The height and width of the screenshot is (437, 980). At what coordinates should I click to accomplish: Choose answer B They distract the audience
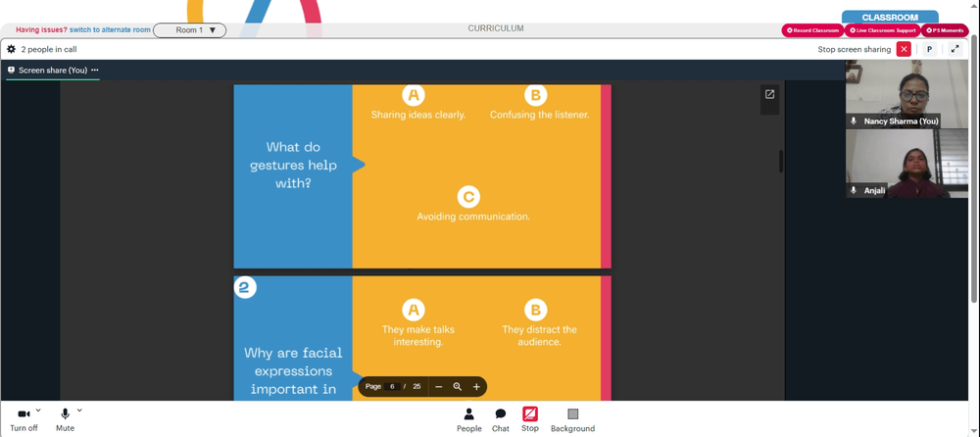point(539,324)
